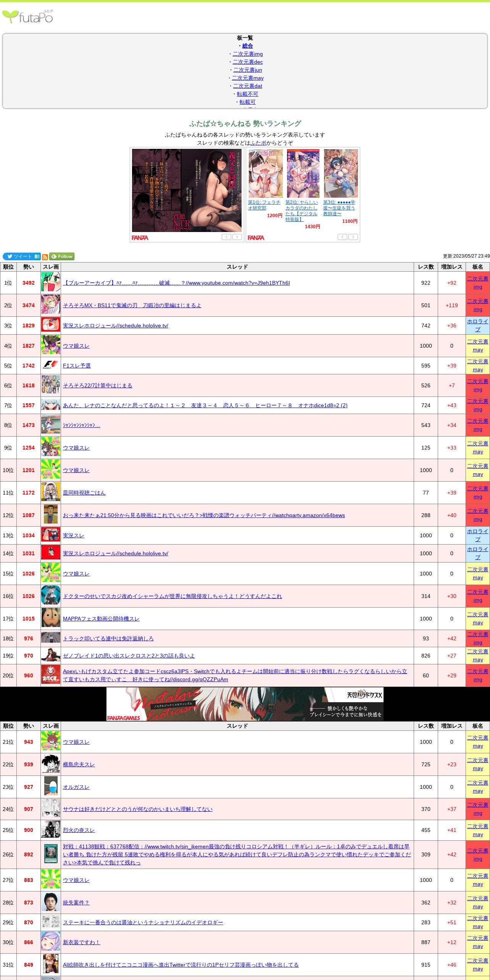Select 転載不可 in the board list
The width and height of the screenshot is (490, 980).
pyautogui.click(x=247, y=94)
